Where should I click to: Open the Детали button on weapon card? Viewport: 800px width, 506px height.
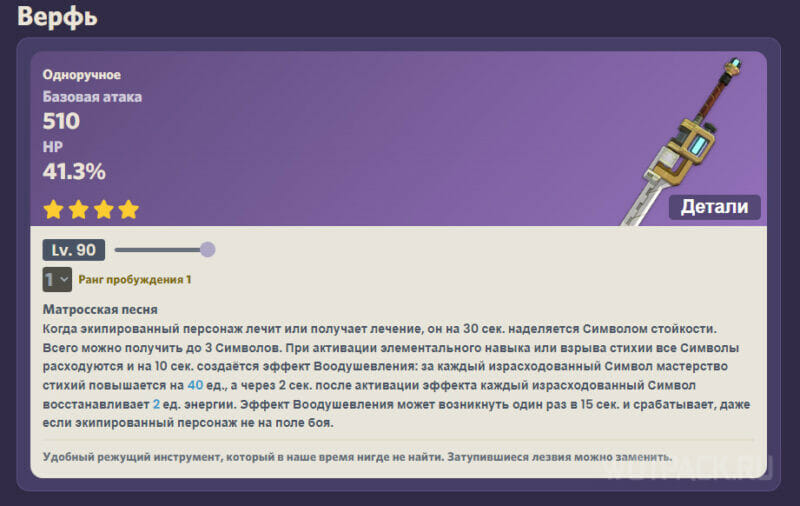[x=714, y=207]
